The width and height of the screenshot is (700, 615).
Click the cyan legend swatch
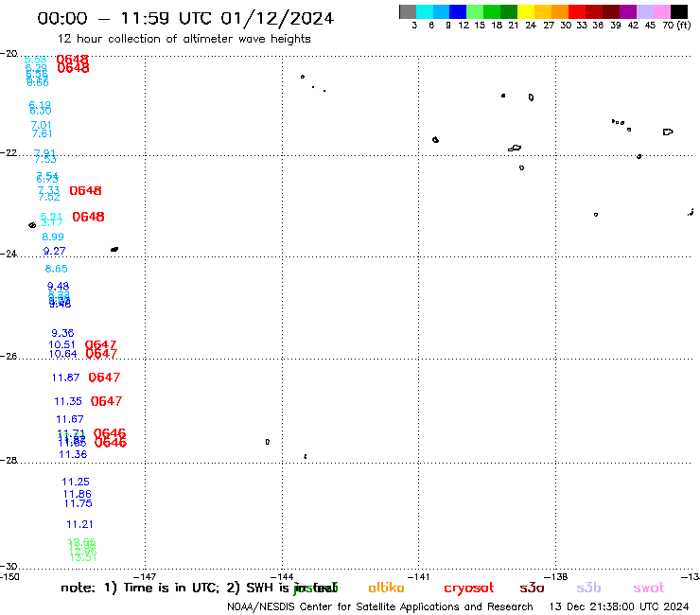425,11
